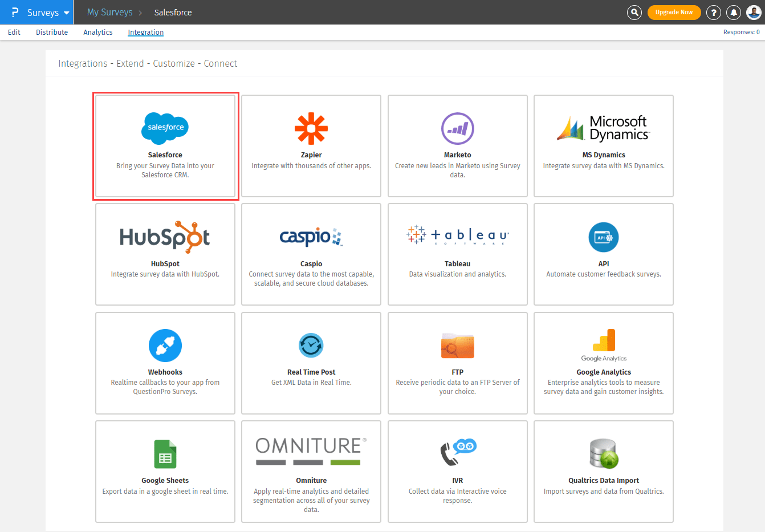Screen dimensions: 765x532
Task: Open the Tableau integration tile
Action: pyautogui.click(x=457, y=254)
